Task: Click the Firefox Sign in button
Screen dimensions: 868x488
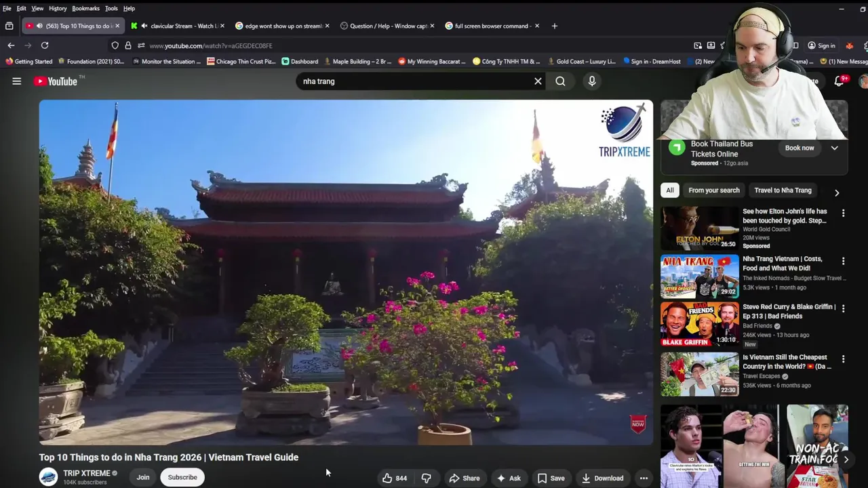Action: point(821,45)
